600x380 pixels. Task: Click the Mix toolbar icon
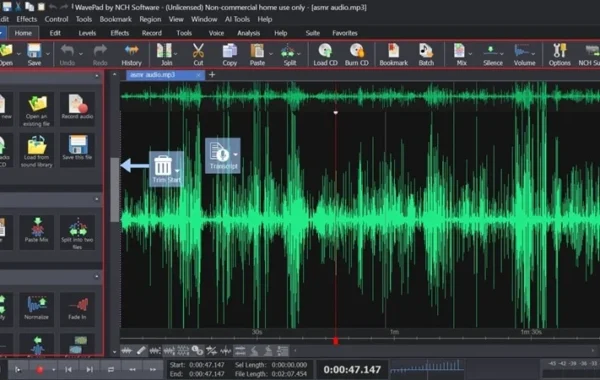click(x=460, y=54)
